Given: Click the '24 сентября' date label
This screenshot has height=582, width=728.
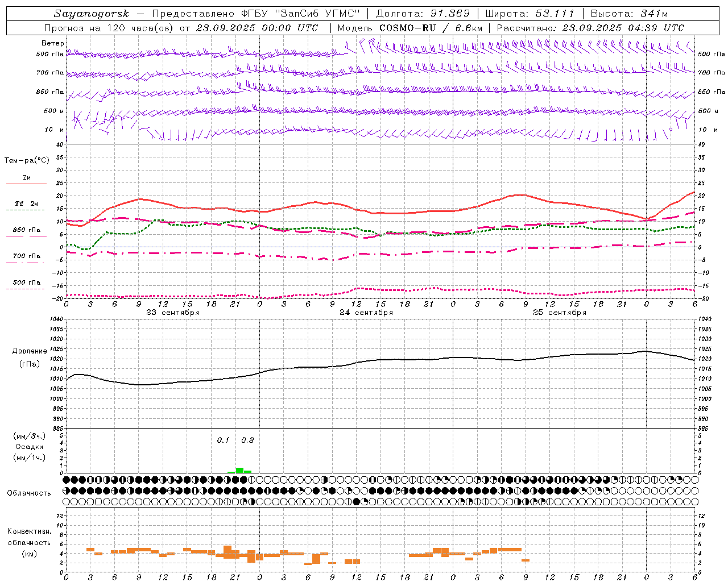Looking at the screenshot, I should click(x=366, y=313).
